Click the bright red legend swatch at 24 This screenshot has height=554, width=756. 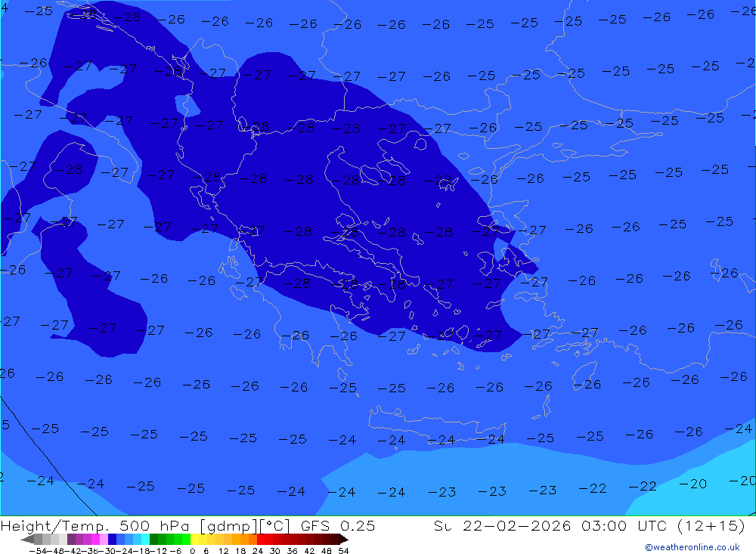coord(261,539)
